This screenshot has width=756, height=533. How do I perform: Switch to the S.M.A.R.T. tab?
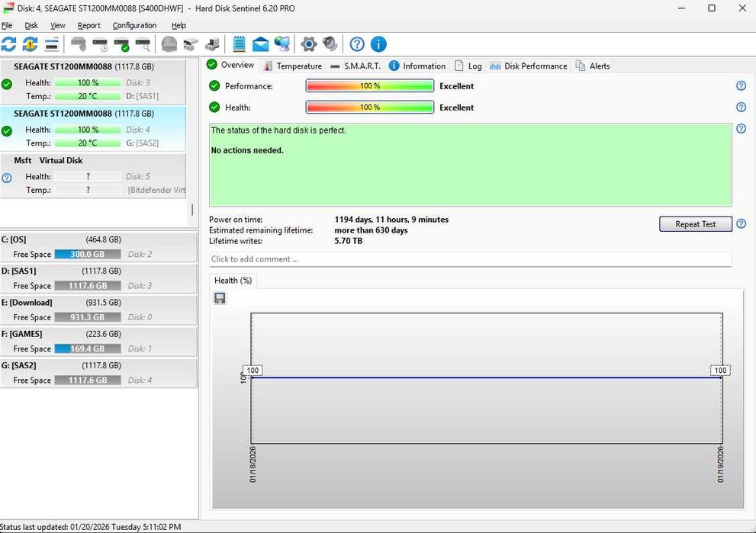[x=355, y=66]
